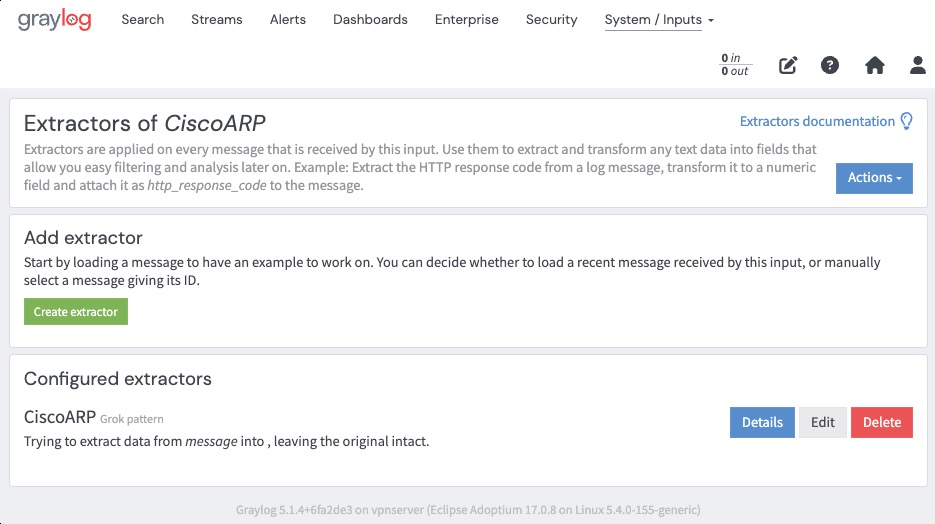This screenshot has height=524, width=935.
Task: Open the user profile icon
Action: click(x=918, y=65)
